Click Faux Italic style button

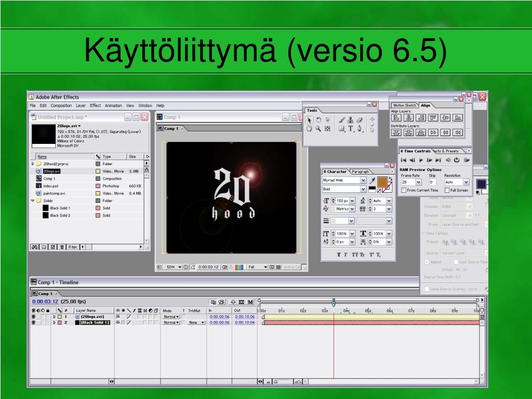345,255
